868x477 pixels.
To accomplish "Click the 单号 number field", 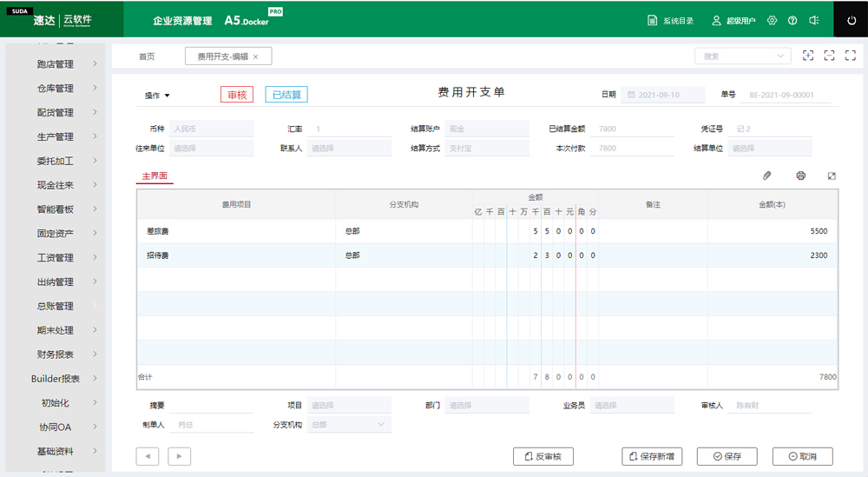I will pyautogui.click(x=786, y=95).
